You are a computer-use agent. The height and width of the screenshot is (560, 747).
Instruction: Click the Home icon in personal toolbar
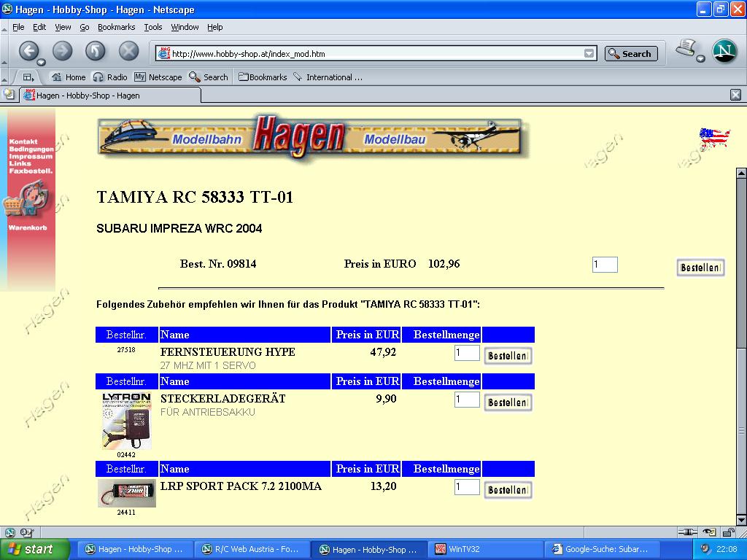(x=56, y=77)
